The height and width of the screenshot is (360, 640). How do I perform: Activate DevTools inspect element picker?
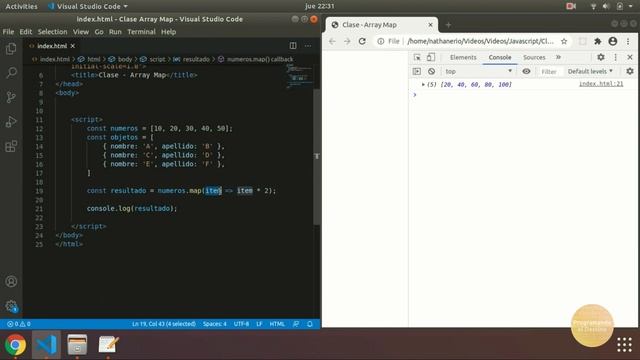(x=417, y=57)
